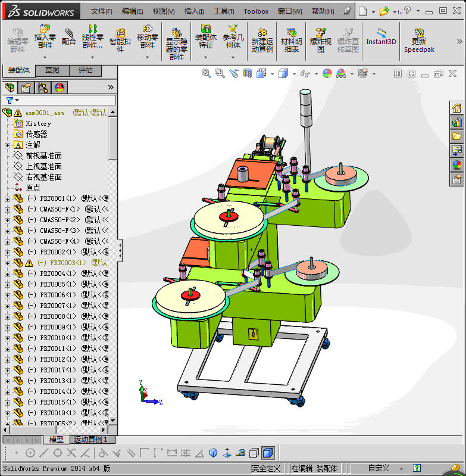
Task: Select History item in tree
Action: (38, 123)
